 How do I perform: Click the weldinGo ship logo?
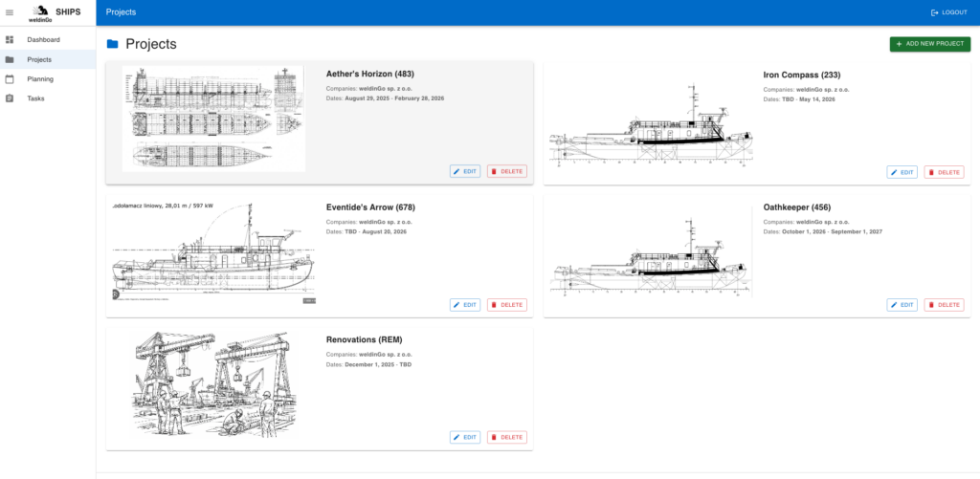[40, 11]
